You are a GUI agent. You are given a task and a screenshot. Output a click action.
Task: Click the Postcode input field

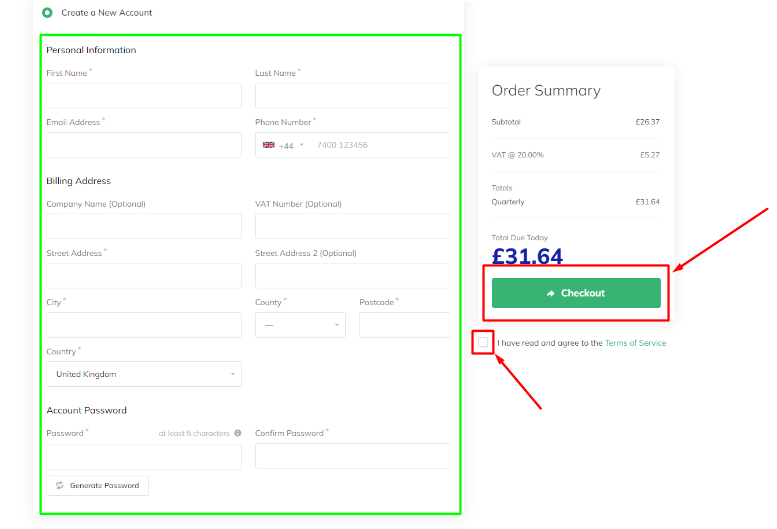pos(404,324)
